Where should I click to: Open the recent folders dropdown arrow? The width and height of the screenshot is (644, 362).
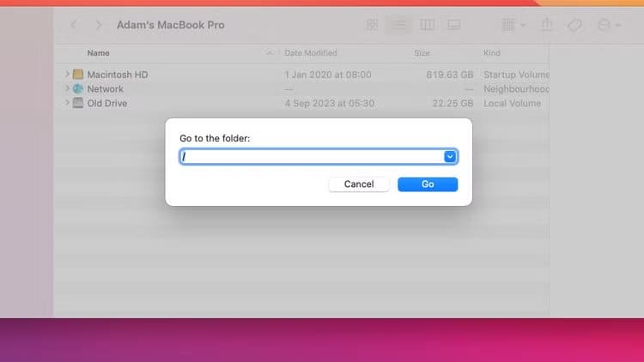pyautogui.click(x=450, y=156)
